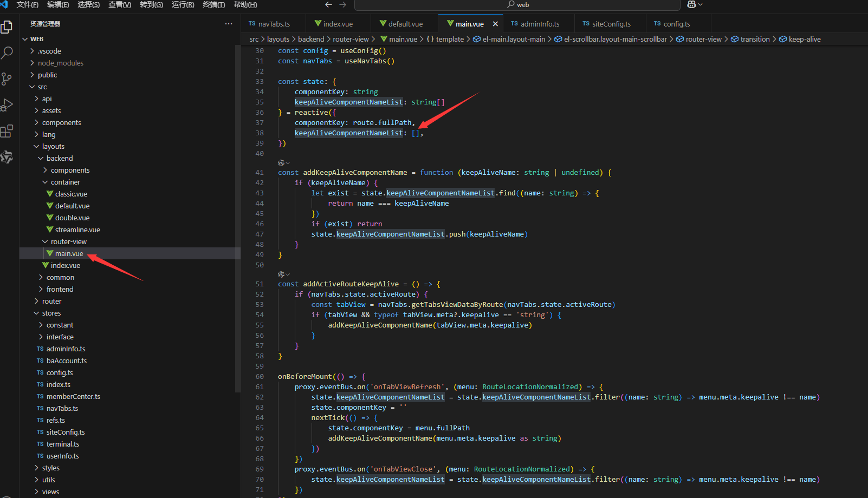Open explorer panel more actions ellipsis
The width and height of the screenshot is (868, 498).
[229, 24]
